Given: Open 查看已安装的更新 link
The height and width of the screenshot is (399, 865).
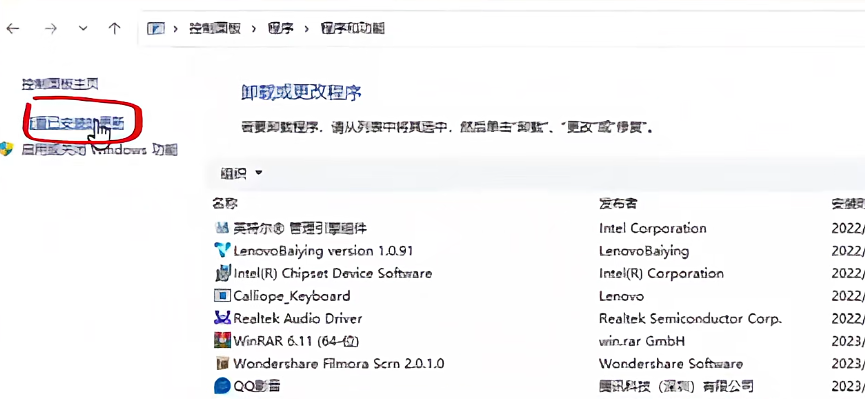Looking at the screenshot, I should (76, 123).
